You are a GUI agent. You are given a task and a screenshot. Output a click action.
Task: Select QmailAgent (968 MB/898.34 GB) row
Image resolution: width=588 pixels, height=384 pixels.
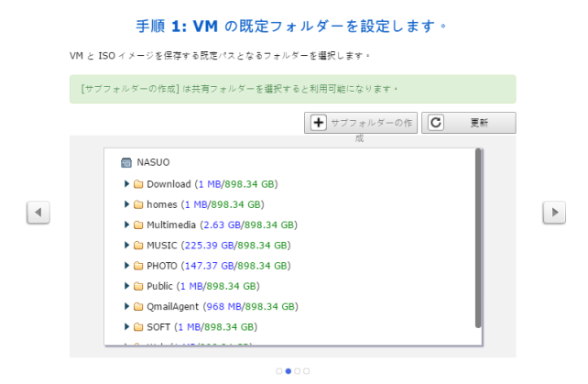point(222,307)
